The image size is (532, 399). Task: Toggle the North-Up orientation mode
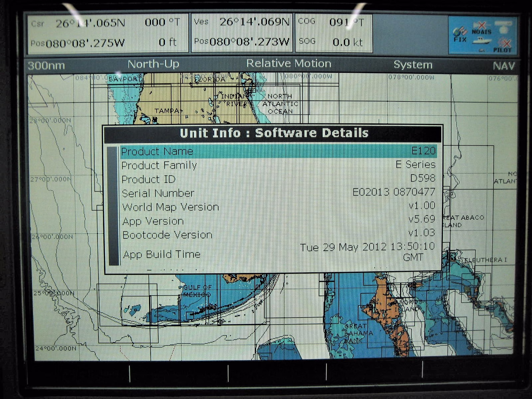(x=153, y=64)
